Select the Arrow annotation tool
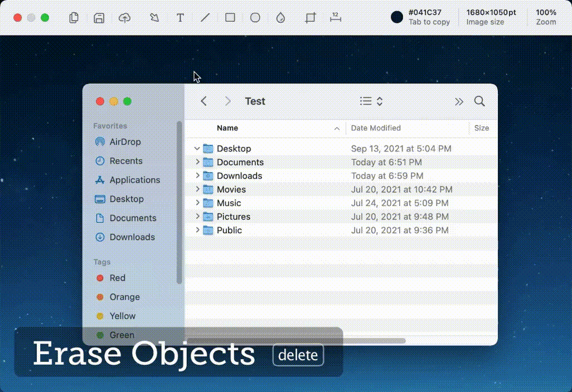The height and width of the screenshot is (392, 572). pyautogui.click(x=154, y=18)
